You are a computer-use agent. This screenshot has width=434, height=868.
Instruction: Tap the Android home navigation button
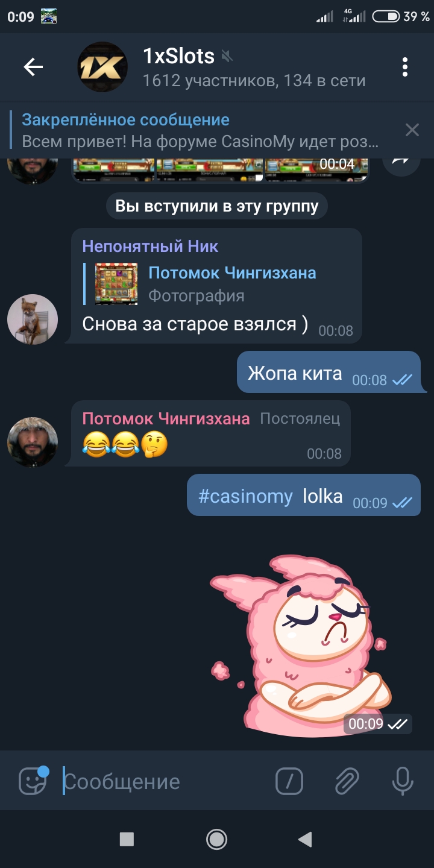(216, 839)
